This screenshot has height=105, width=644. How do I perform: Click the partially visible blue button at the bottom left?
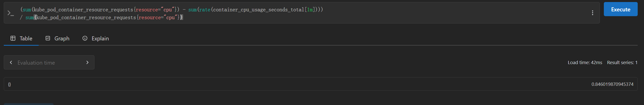click(x=29, y=104)
